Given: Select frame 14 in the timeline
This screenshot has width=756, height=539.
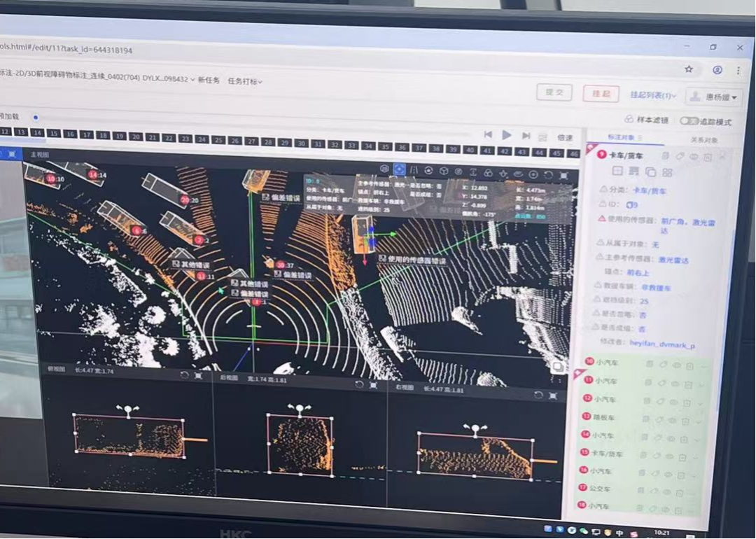Looking at the screenshot, I should (37, 132).
